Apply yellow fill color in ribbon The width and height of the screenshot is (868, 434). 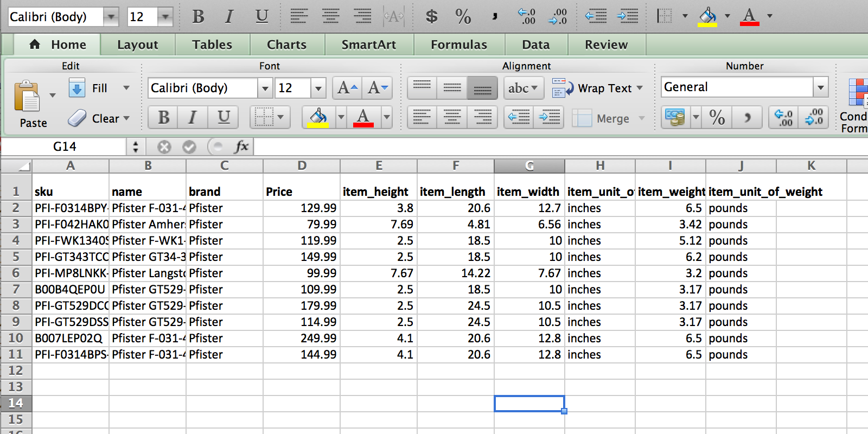[x=317, y=117]
